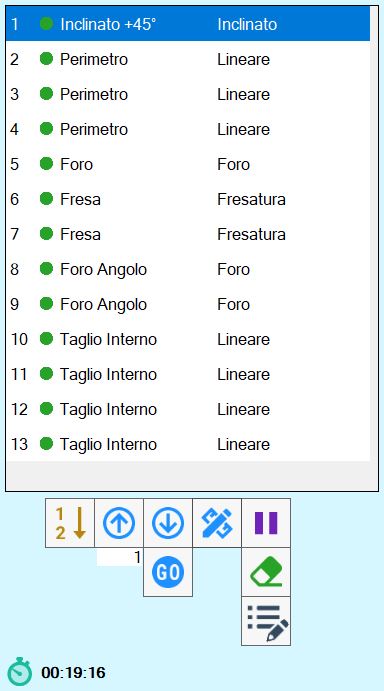Toggle green status dot of row 5 Foro
The height and width of the screenshot is (691, 384).
coord(46,164)
